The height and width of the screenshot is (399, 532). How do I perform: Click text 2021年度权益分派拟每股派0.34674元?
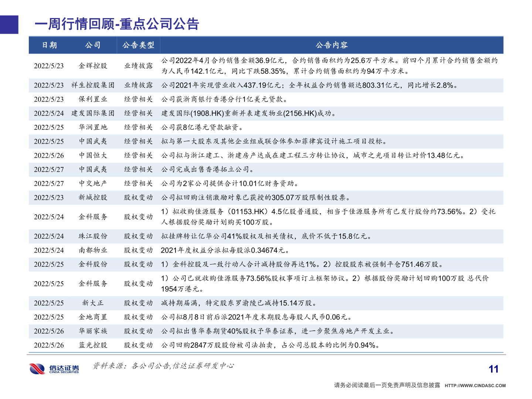click(x=225, y=250)
